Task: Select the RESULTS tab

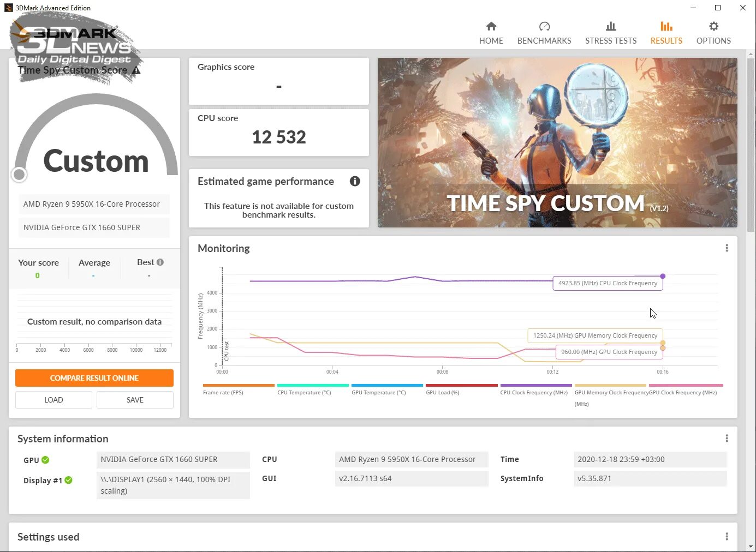Action: click(x=666, y=33)
